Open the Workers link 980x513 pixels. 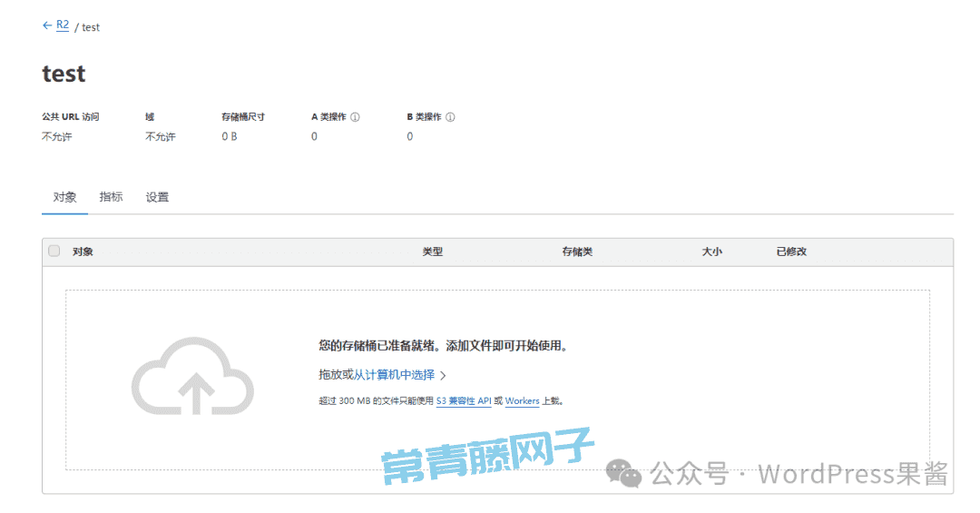pos(522,401)
